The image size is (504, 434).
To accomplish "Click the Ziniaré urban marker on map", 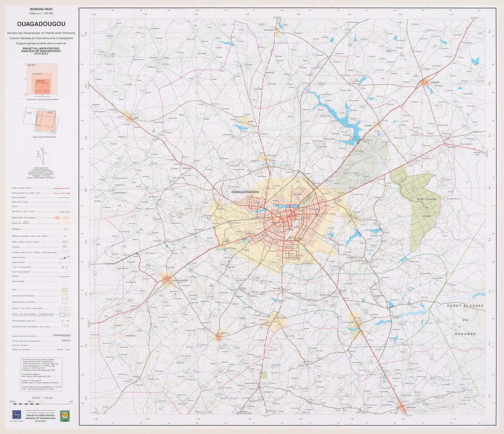I will pyautogui.click(x=424, y=83).
